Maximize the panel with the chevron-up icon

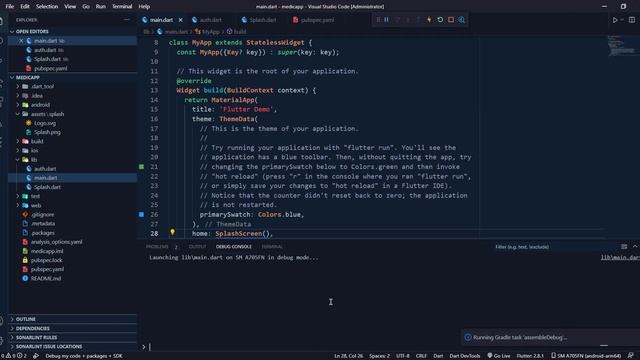[635, 247]
